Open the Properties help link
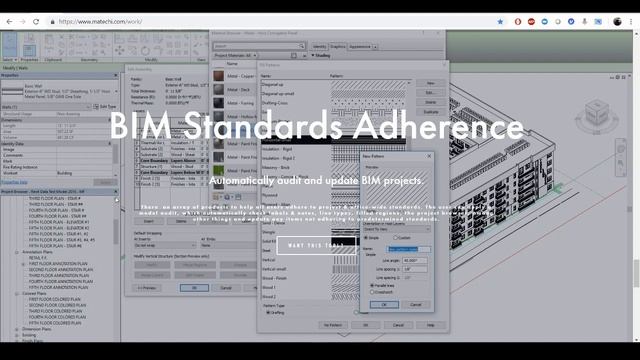This screenshot has width=640, height=360. (x=14, y=182)
